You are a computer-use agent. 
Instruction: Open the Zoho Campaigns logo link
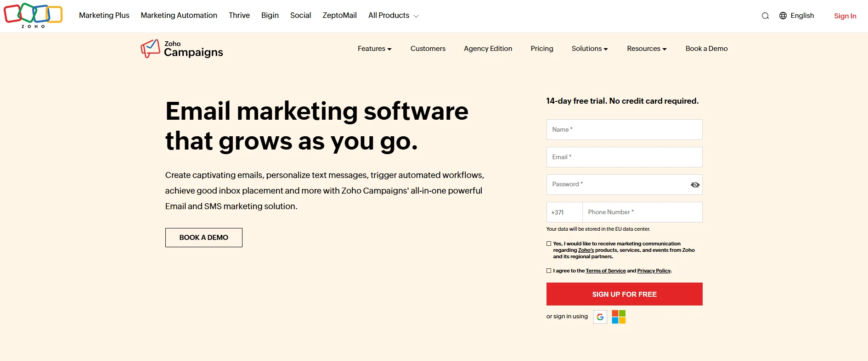click(x=182, y=49)
